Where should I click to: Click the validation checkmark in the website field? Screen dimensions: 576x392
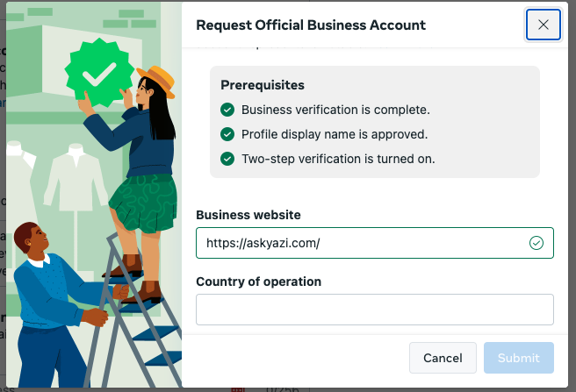536,243
